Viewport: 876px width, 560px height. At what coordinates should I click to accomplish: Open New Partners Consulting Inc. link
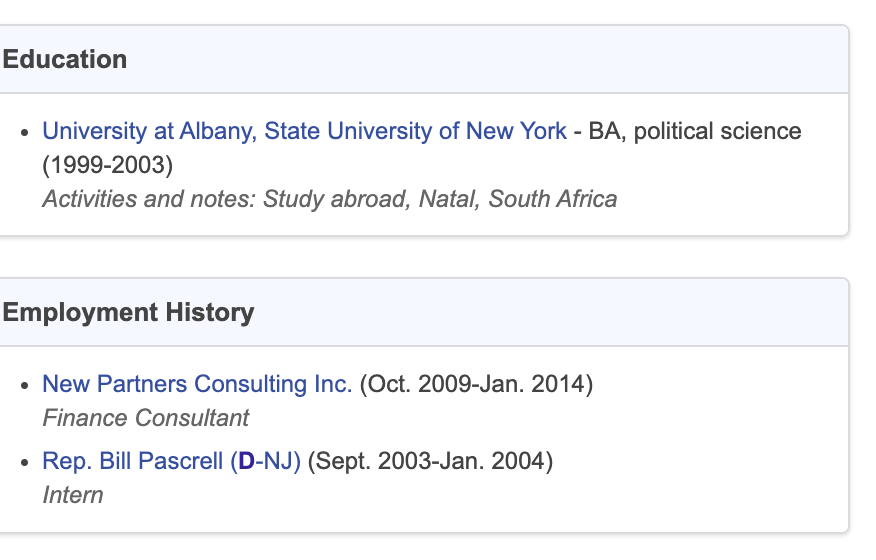(x=197, y=384)
